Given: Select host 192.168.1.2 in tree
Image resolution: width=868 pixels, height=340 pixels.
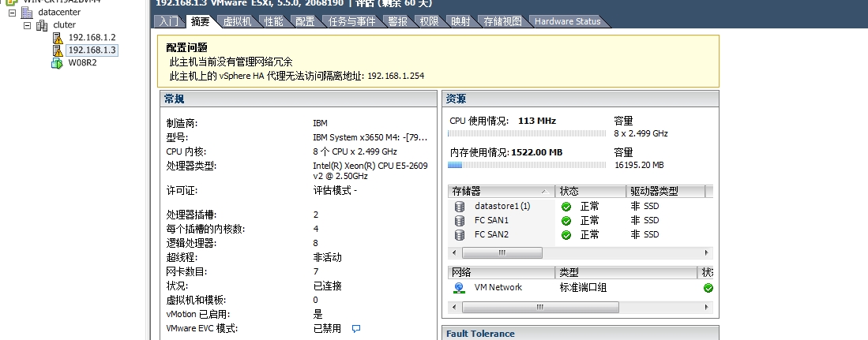Looking at the screenshot, I should click(x=92, y=37).
